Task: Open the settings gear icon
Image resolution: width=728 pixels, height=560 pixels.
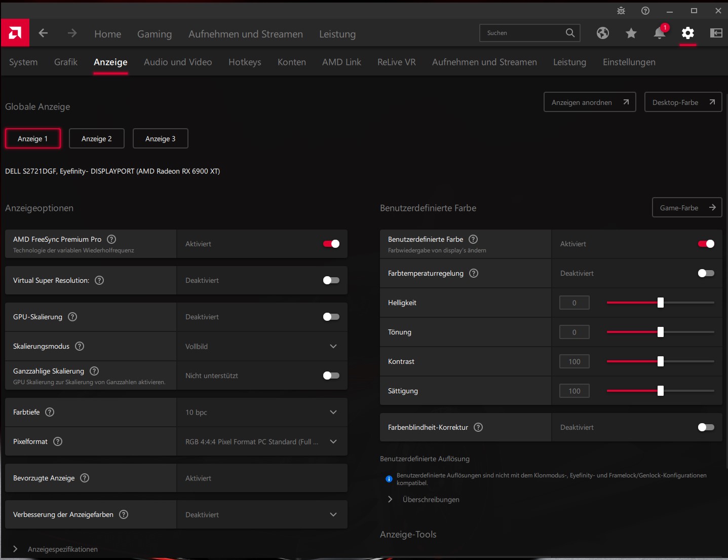Action: coord(687,33)
